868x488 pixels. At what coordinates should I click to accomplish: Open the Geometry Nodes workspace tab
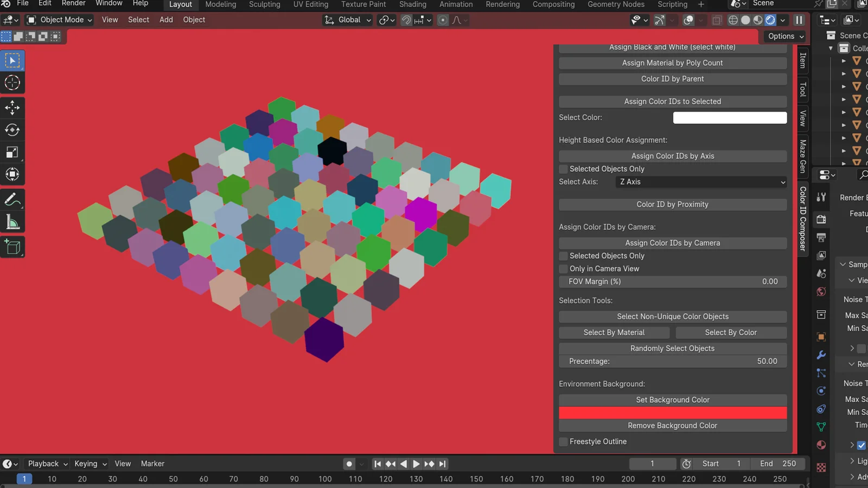pyautogui.click(x=616, y=4)
